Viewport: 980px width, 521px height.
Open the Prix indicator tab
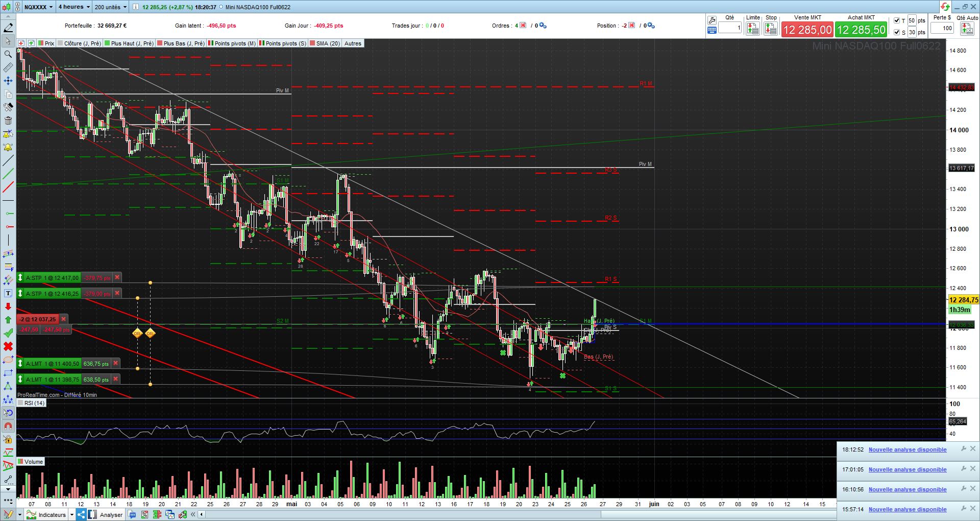point(46,43)
